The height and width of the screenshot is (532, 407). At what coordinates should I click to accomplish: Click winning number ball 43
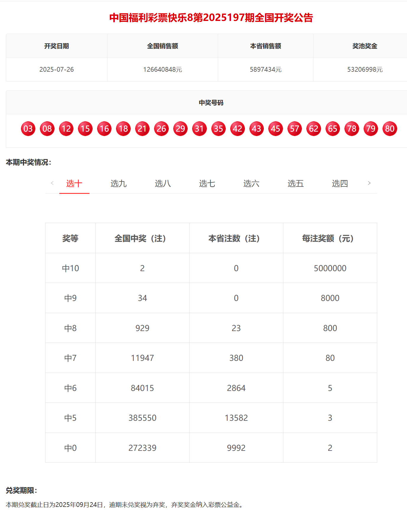tap(256, 129)
